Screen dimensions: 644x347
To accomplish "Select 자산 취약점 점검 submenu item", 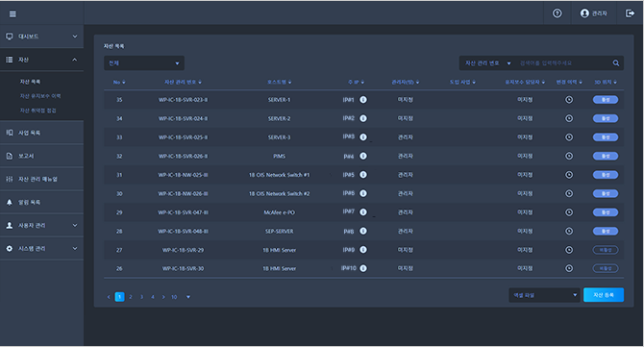I will [x=37, y=111].
